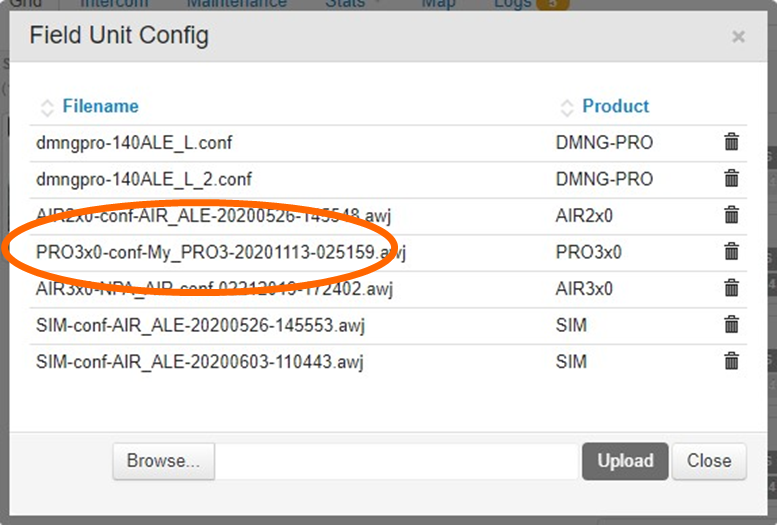The height and width of the screenshot is (525, 777).
Task: Click the Browse... button
Action: click(x=163, y=461)
